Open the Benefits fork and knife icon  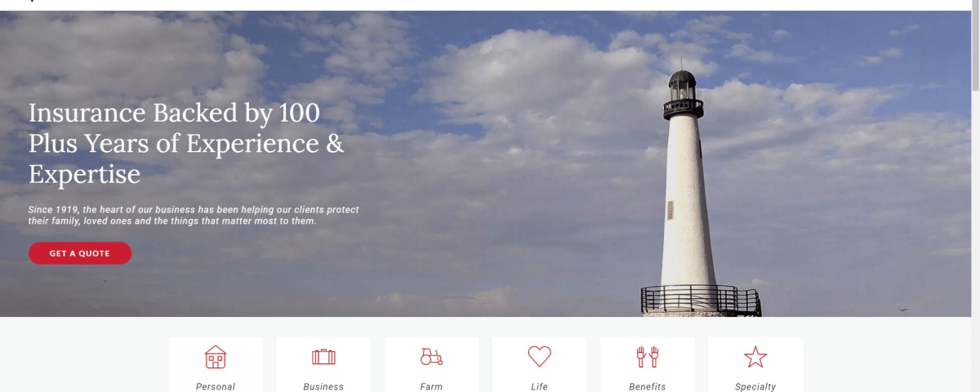(648, 357)
